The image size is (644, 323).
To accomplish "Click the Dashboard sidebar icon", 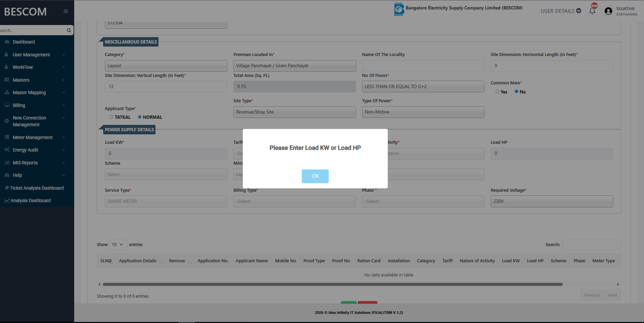I will 7,42.
